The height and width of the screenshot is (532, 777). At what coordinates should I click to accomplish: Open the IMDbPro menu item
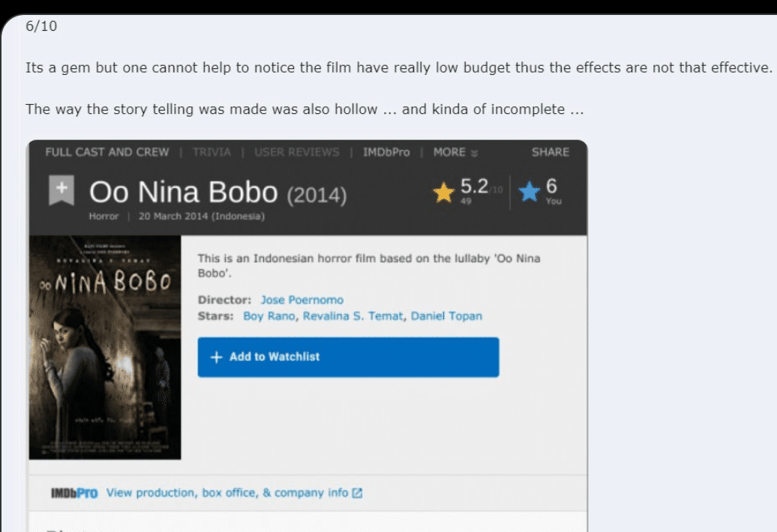tap(386, 152)
